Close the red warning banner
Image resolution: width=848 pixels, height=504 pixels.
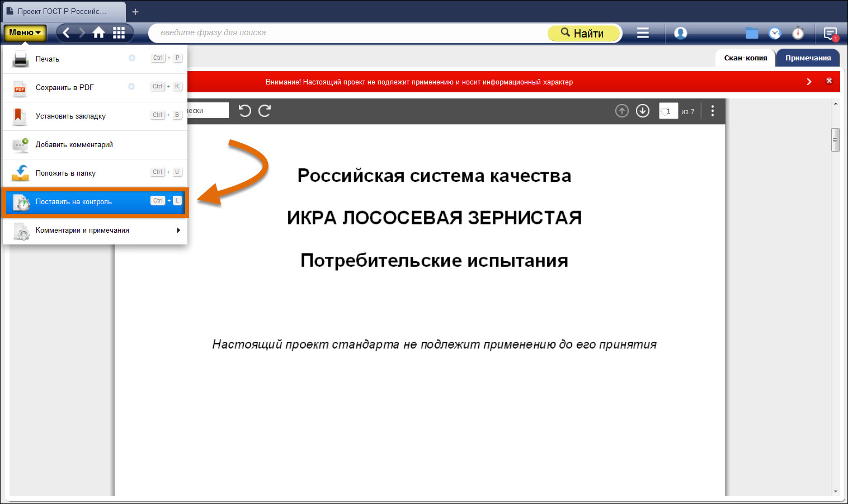point(829,81)
